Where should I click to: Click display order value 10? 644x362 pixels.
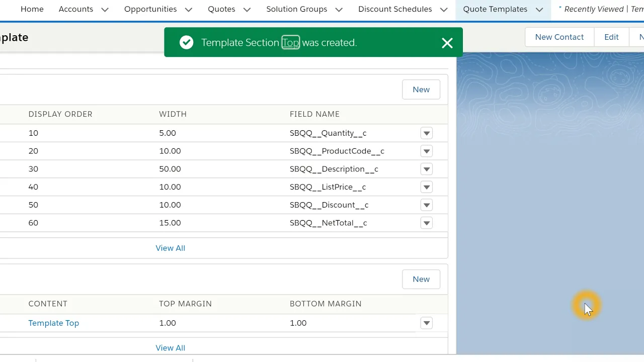33,133
